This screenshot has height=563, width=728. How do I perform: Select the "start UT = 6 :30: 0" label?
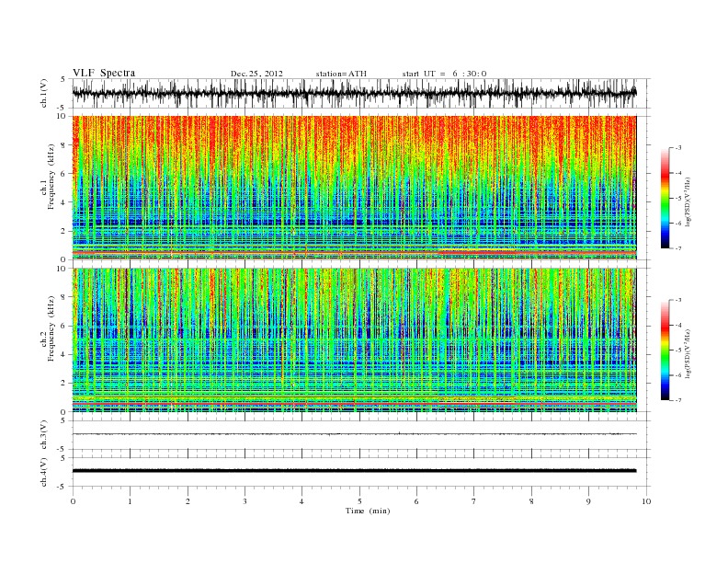click(444, 74)
